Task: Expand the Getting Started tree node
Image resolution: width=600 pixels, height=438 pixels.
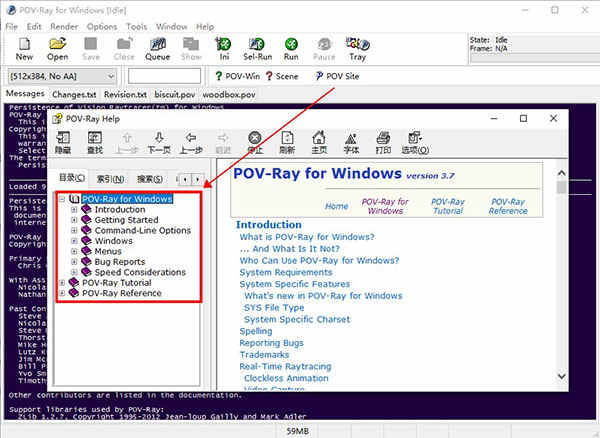Action: [x=74, y=220]
